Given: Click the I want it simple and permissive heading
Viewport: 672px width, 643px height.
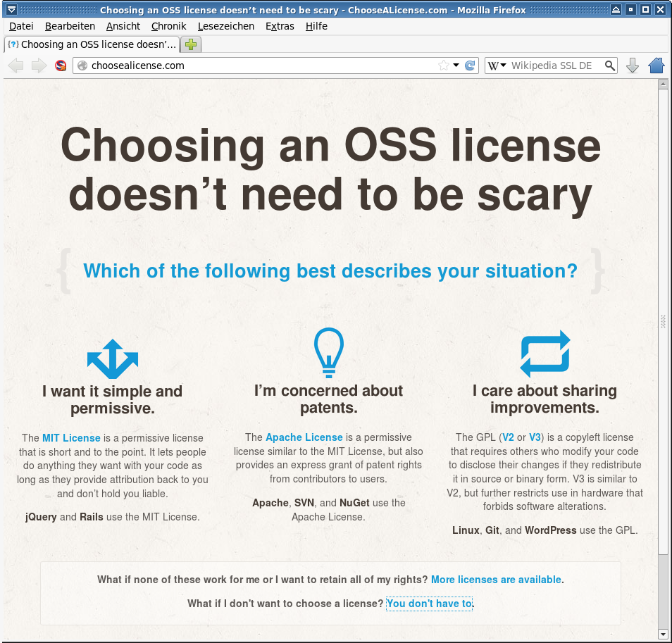Looking at the screenshot, I should [112, 399].
